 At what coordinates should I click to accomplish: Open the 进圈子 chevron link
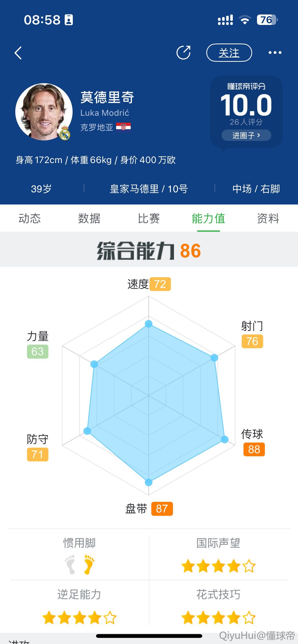click(x=246, y=135)
